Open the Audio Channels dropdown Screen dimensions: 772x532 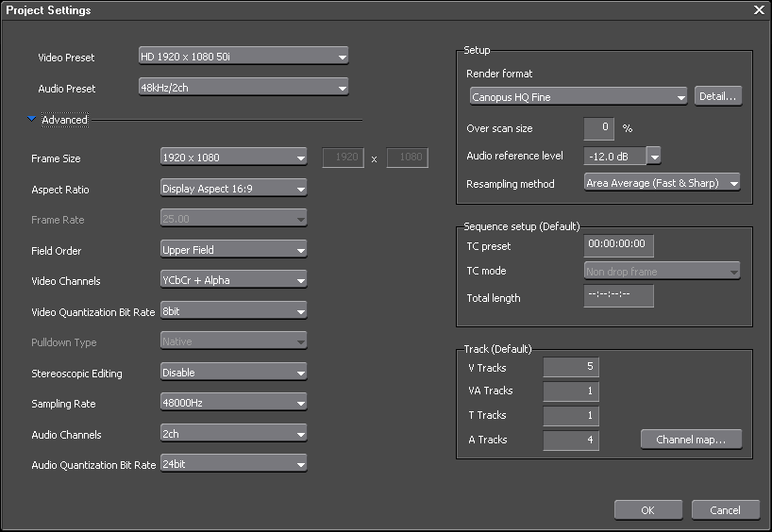pyautogui.click(x=233, y=434)
